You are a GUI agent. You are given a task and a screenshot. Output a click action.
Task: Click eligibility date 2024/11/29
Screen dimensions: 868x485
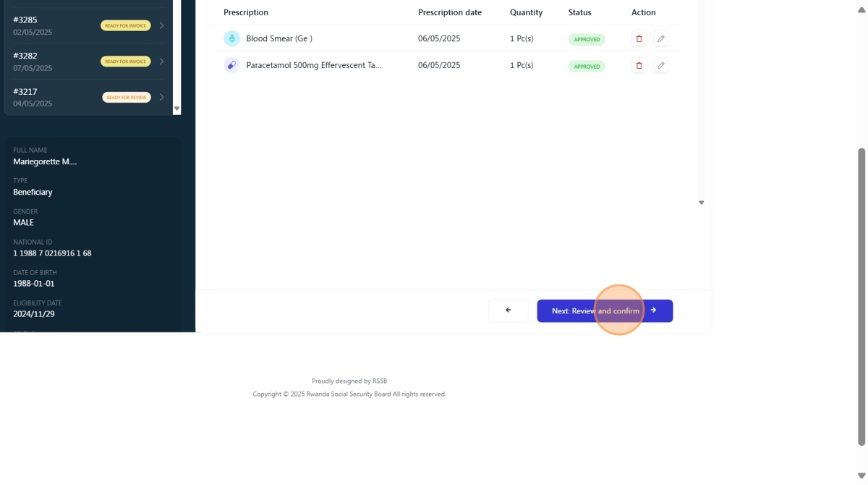[34, 314]
